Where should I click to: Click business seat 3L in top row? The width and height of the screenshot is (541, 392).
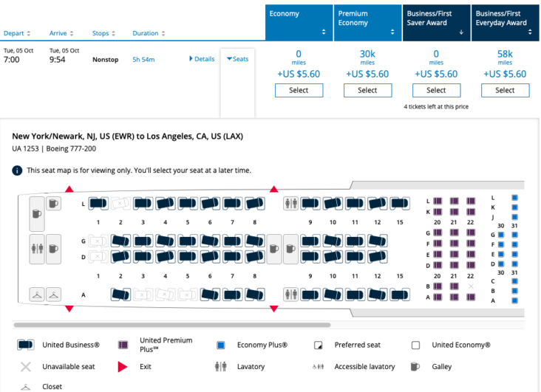[x=143, y=204]
